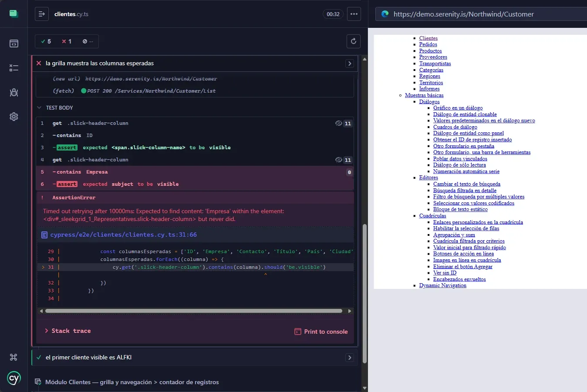Click the Cypress logo icon
The width and height of the screenshot is (587, 392).
point(14,378)
